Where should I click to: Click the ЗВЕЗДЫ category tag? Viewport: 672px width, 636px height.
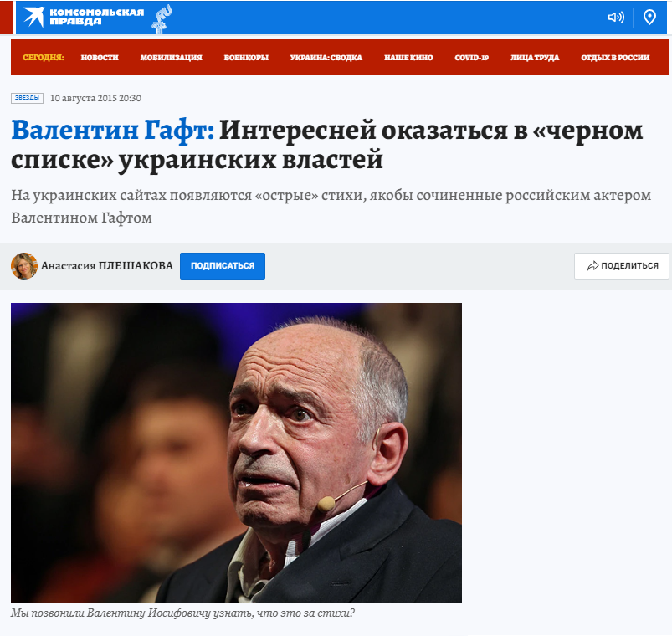(27, 98)
